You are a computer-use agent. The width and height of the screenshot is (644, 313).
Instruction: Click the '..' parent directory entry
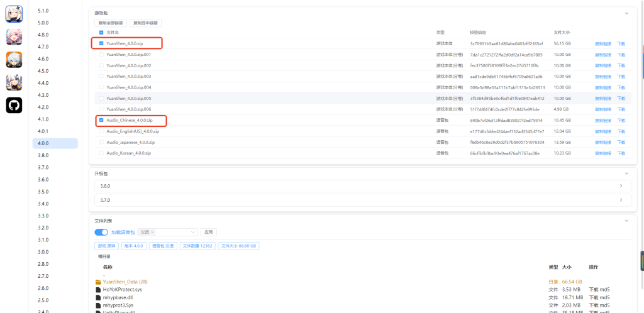pyautogui.click(x=104, y=275)
